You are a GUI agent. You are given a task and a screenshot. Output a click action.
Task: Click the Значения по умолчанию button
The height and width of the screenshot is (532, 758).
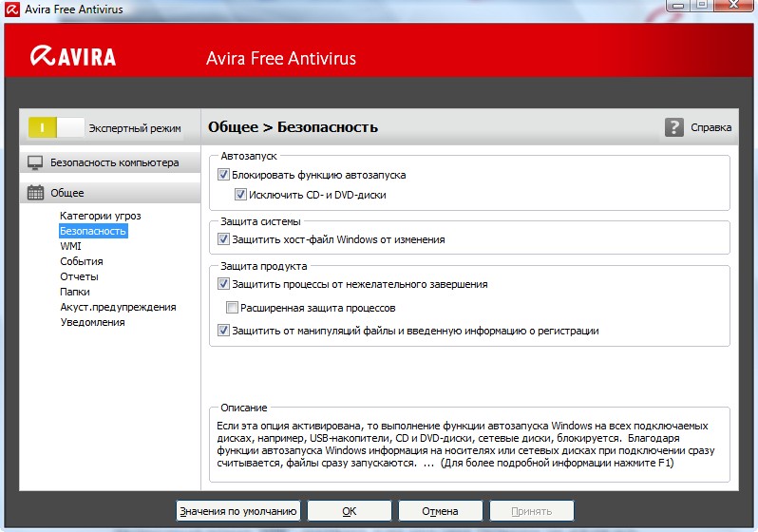pyautogui.click(x=237, y=511)
